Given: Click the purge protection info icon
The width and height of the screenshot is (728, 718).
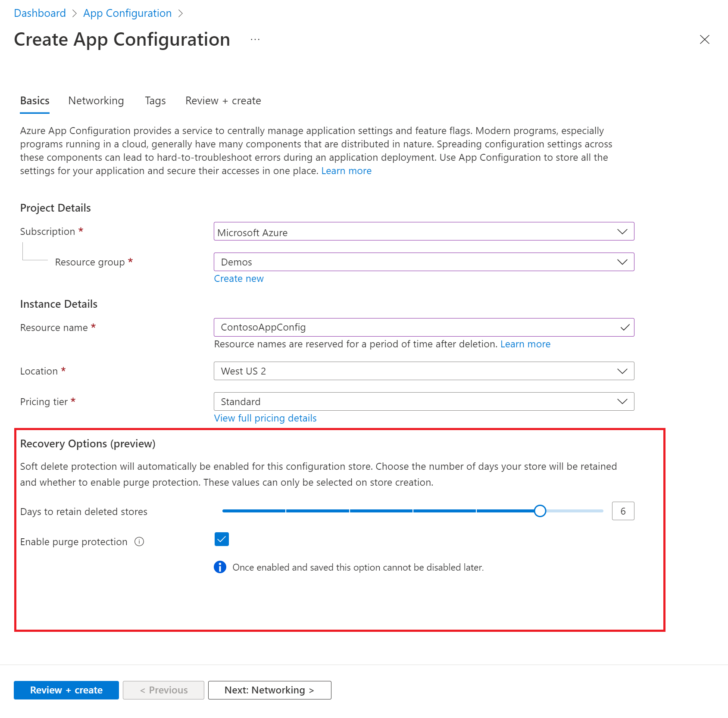Looking at the screenshot, I should click(139, 542).
